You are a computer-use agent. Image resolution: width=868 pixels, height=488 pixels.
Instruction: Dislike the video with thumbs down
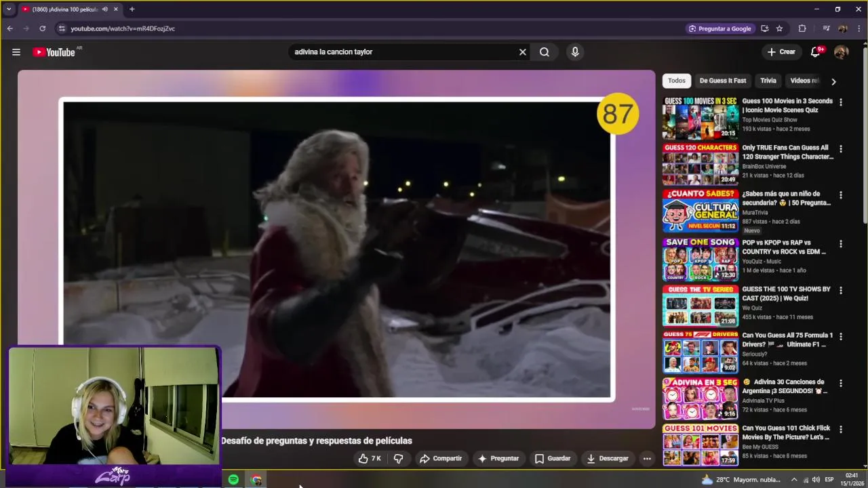(398, 458)
